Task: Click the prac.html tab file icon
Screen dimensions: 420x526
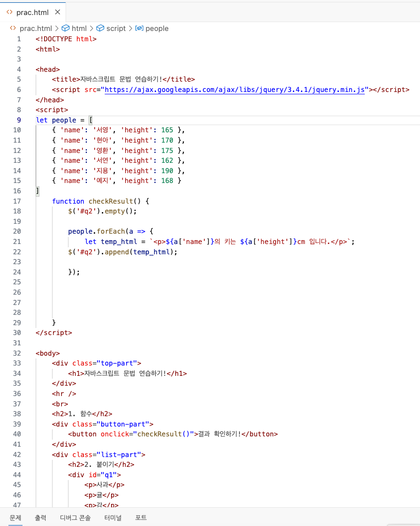Action: [9, 12]
